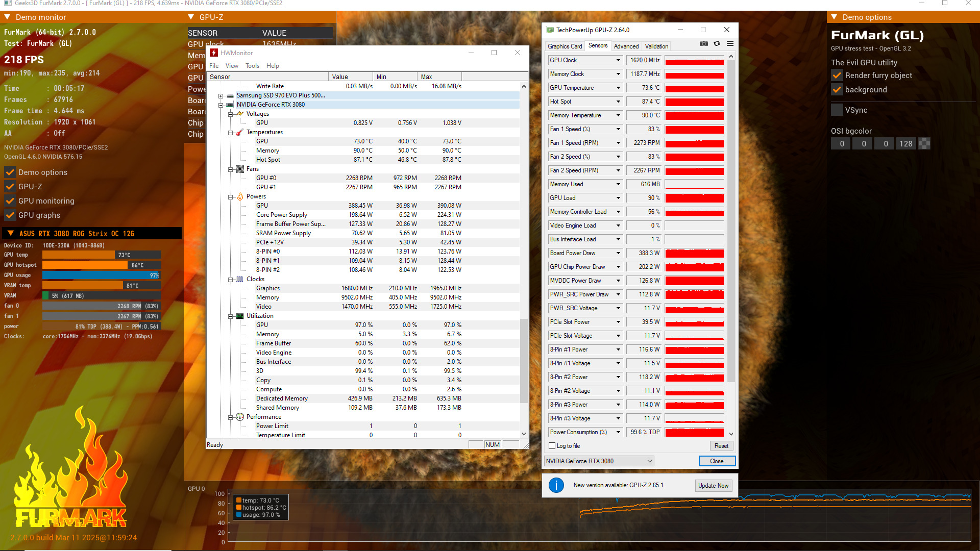980x551 pixels.
Task: Click the Powers flame icon in HWMonitor
Action: 240,196
